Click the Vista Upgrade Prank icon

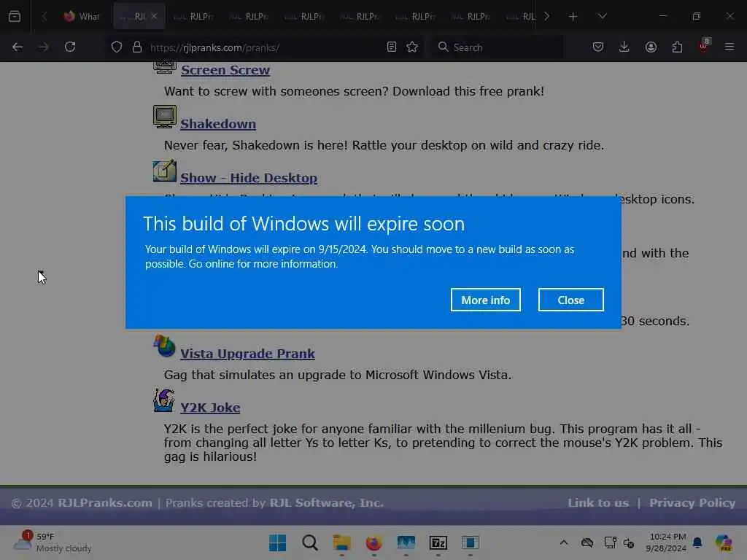pos(165,346)
